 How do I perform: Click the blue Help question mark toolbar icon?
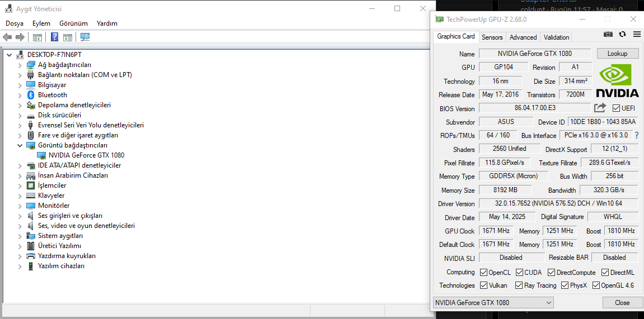(x=54, y=37)
